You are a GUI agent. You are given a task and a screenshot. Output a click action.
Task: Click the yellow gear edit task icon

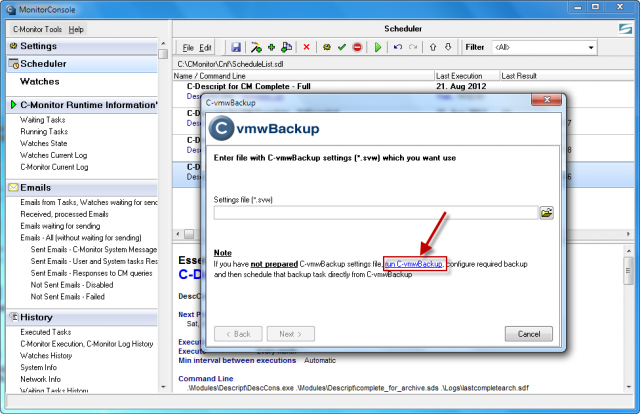click(327, 47)
